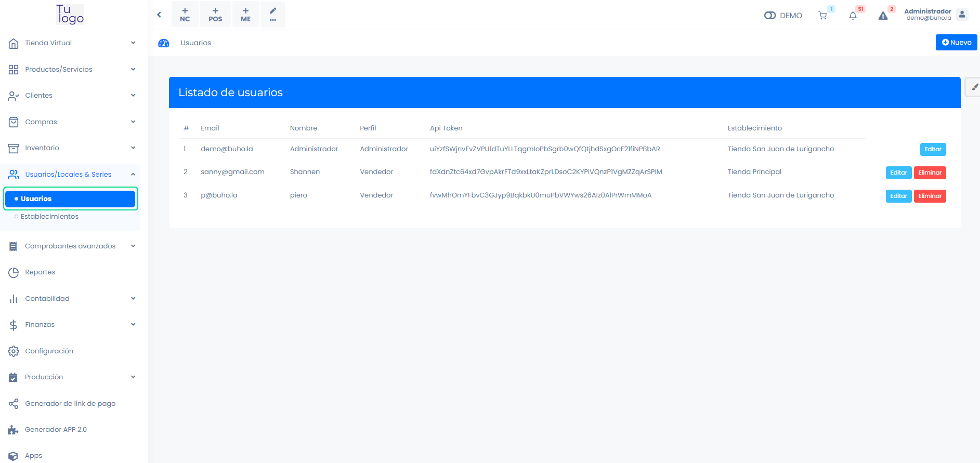Click the POS quick-add shortcut
Screen dimensions: 980x463
coord(215,15)
